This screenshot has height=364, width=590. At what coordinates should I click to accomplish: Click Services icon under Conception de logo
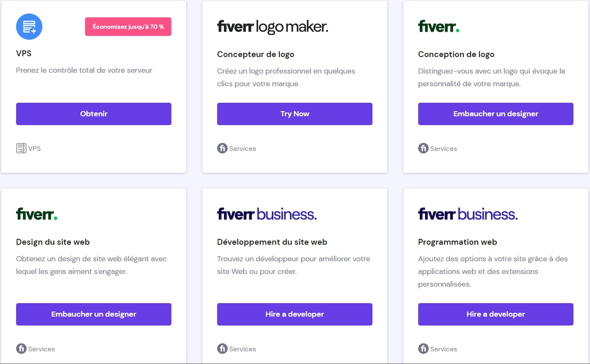point(423,148)
